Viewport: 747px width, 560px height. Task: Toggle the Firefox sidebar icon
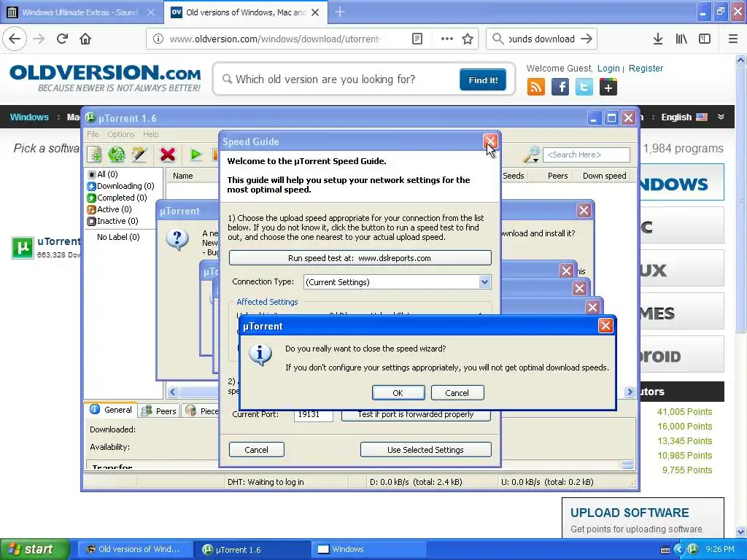pyautogui.click(x=705, y=39)
